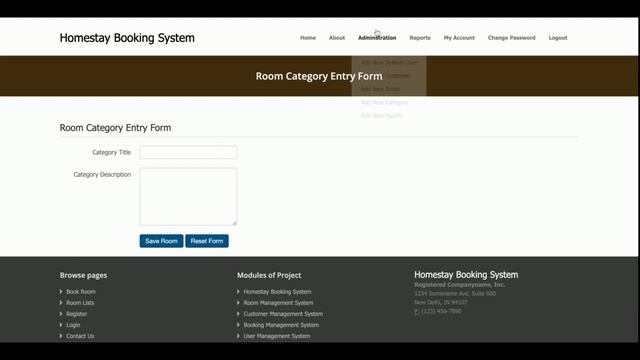This screenshot has width=640, height=360.
Task: Focus the Category Title input field
Action: [188, 152]
